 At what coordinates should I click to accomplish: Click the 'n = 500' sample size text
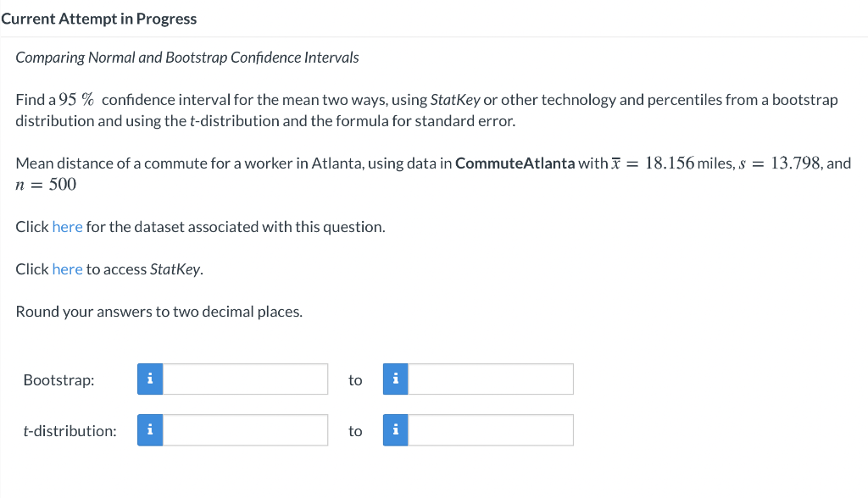pos(46,185)
